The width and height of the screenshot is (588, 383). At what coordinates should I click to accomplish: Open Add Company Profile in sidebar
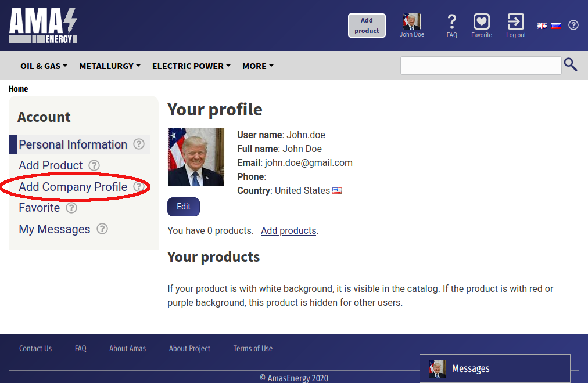[73, 187]
